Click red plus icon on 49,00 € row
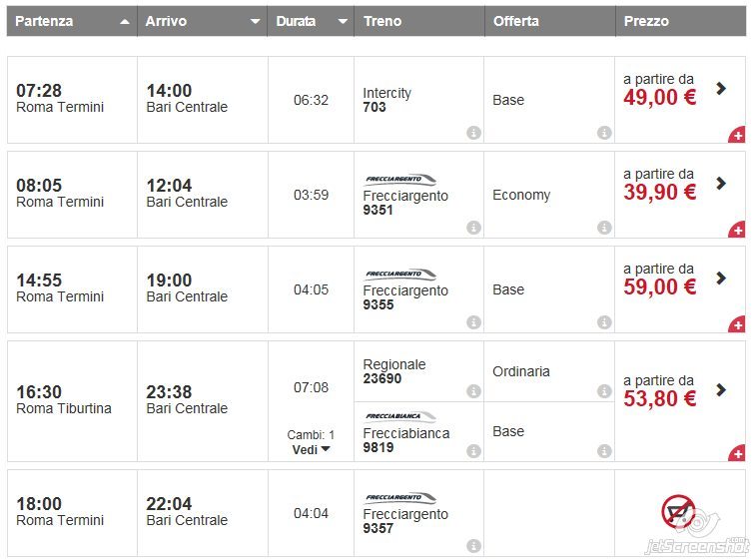 click(737, 135)
